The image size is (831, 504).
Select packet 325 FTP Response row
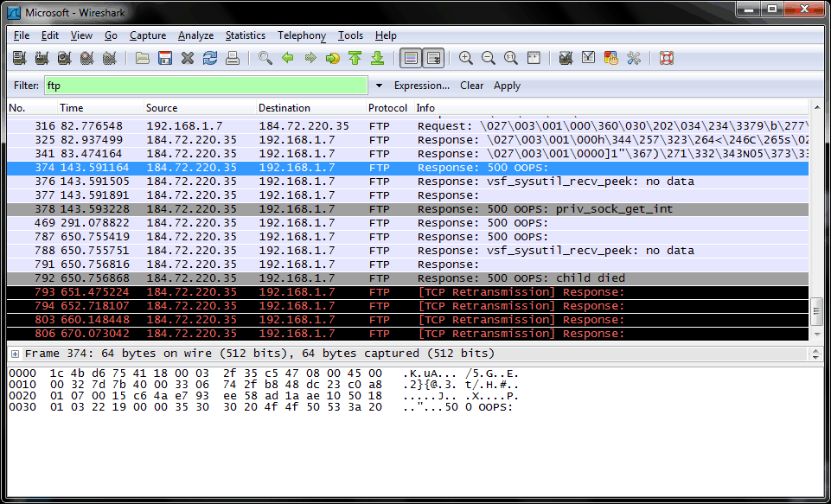(x=408, y=140)
